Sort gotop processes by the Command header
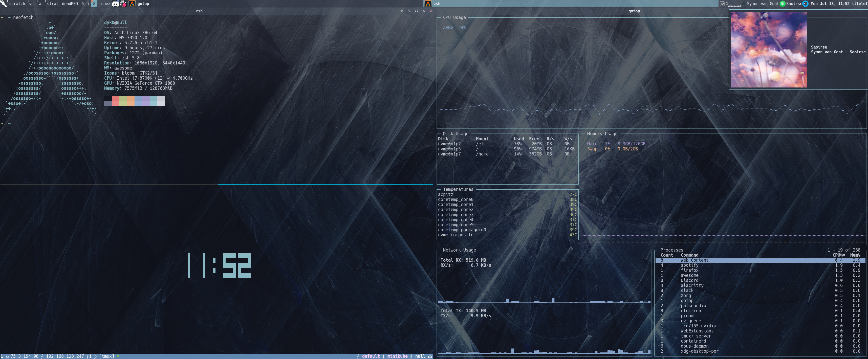Screen dimensions: 868x359 tap(689, 255)
